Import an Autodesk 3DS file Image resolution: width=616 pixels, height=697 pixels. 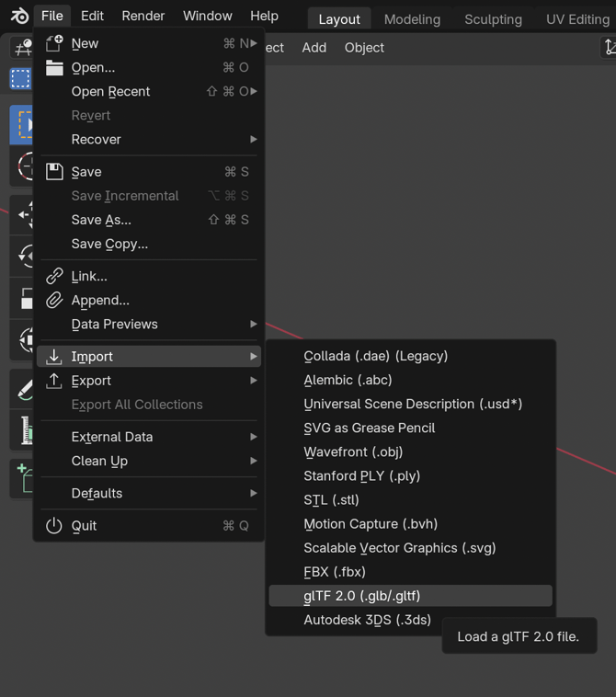click(411, 620)
